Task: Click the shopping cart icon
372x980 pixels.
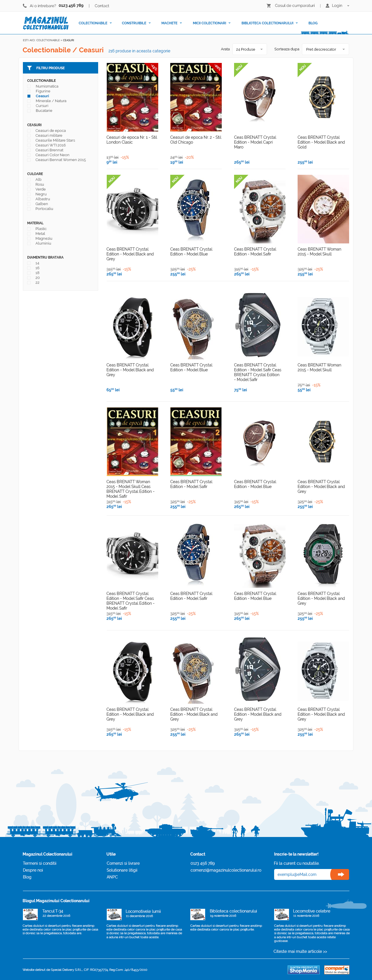Action: point(269,6)
